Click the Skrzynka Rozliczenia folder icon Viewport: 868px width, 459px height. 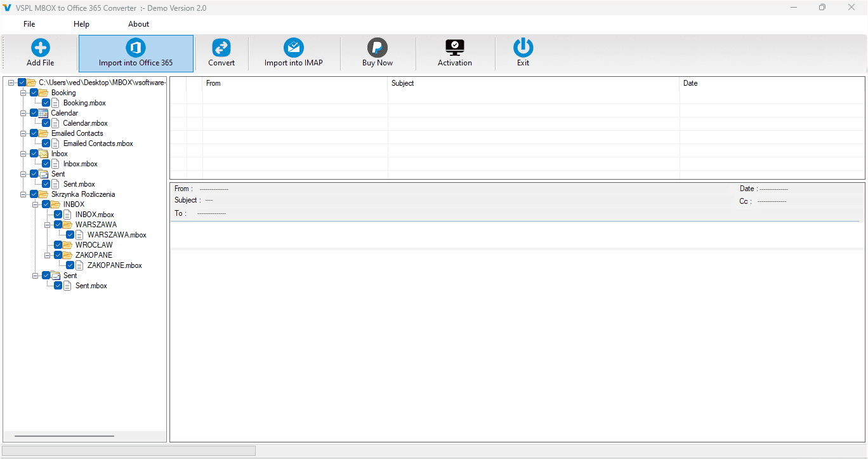coord(43,194)
